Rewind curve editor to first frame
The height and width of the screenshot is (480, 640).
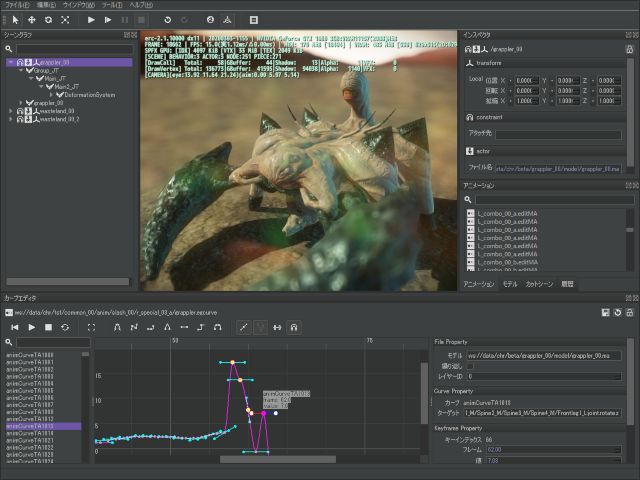[x=15, y=327]
